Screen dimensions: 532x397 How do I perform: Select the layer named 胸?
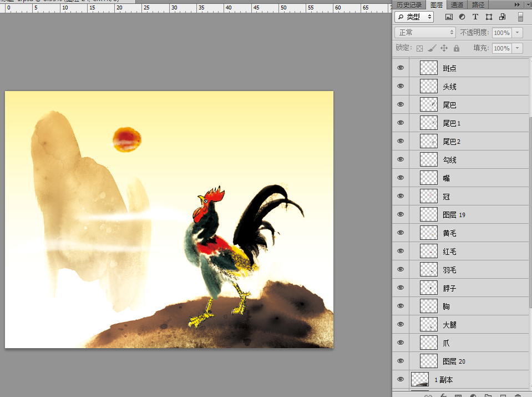point(446,306)
